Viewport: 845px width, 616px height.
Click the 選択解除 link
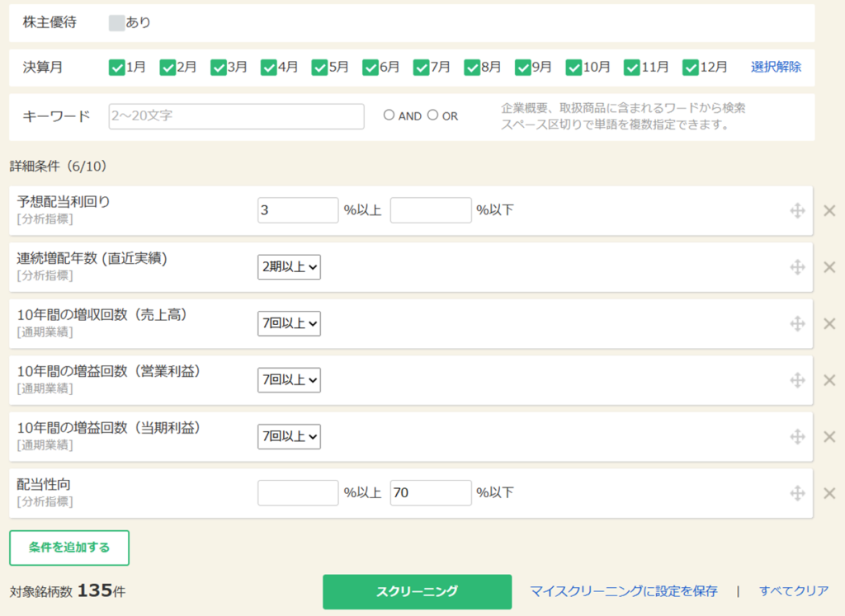point(776,67)
